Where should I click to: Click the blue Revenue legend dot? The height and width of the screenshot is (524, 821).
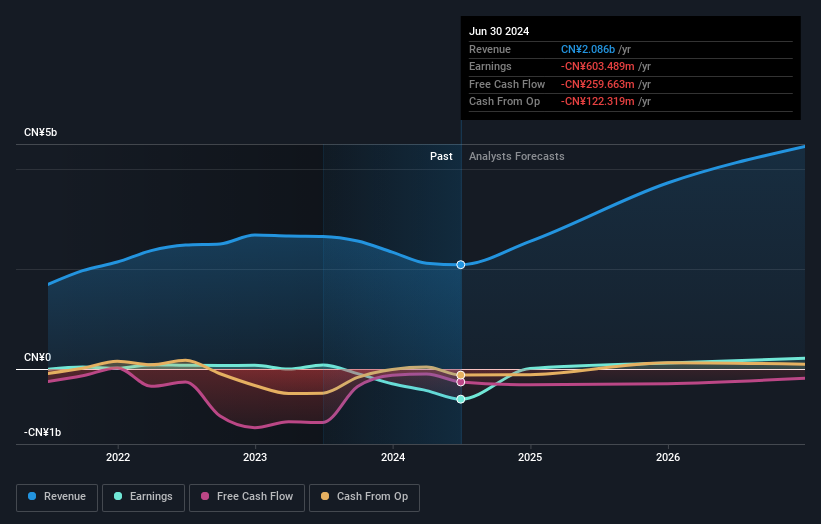pos(32,496)
